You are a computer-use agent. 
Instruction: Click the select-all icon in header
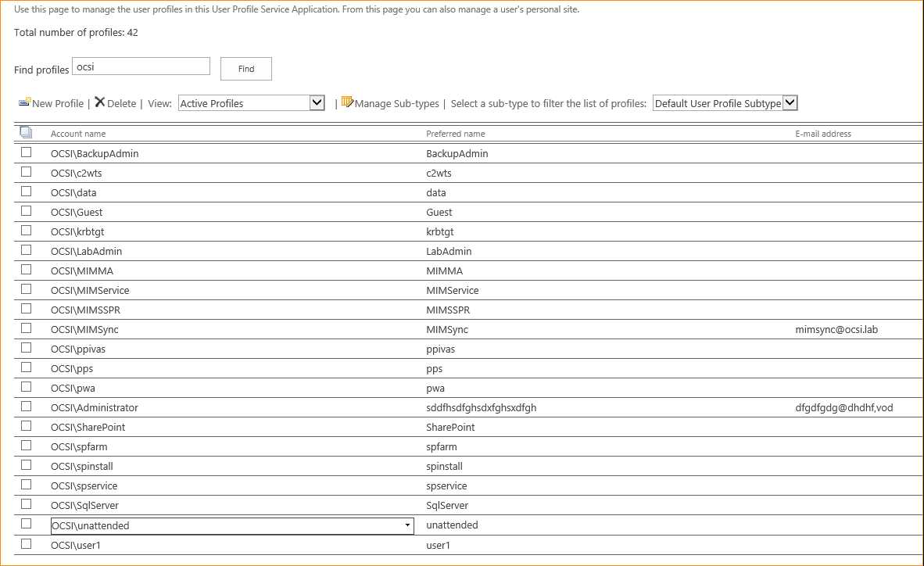point(26,132)
